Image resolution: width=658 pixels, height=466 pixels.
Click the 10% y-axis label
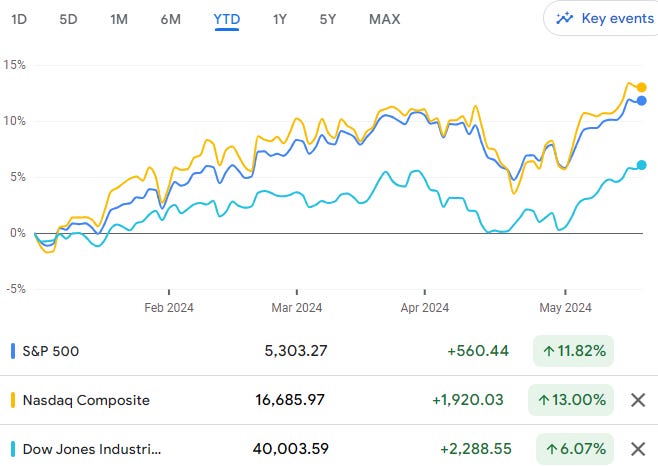tap(15, 121)
